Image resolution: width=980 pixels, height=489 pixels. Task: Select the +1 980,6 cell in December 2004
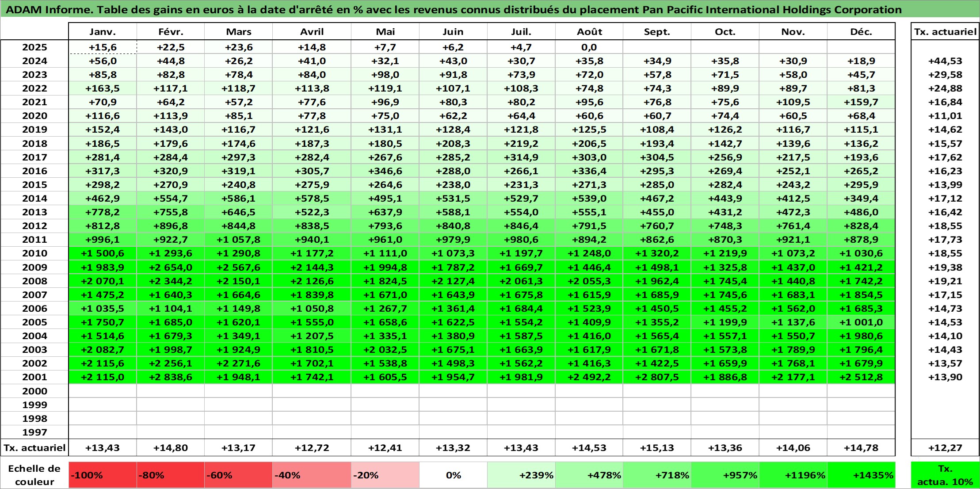[861, 336]
